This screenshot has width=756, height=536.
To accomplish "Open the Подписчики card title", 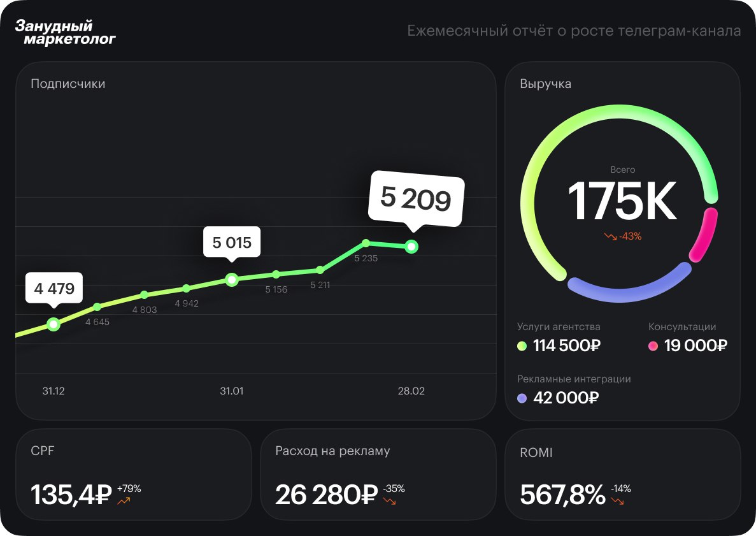I will tap(68, 83).
